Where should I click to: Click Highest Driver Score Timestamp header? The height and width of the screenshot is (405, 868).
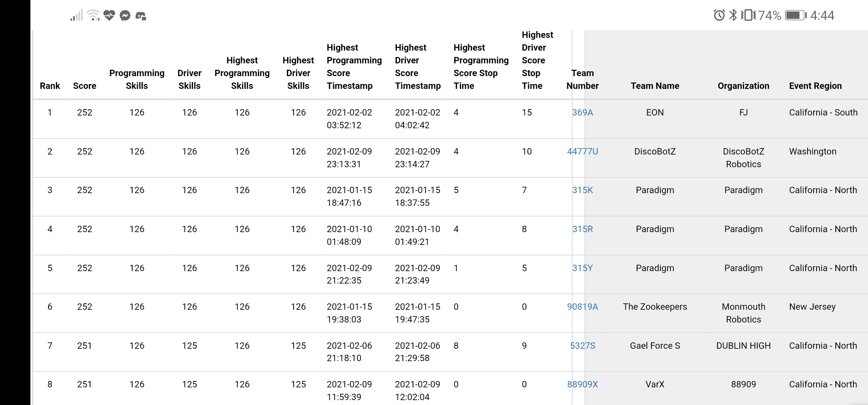(418, 67)
